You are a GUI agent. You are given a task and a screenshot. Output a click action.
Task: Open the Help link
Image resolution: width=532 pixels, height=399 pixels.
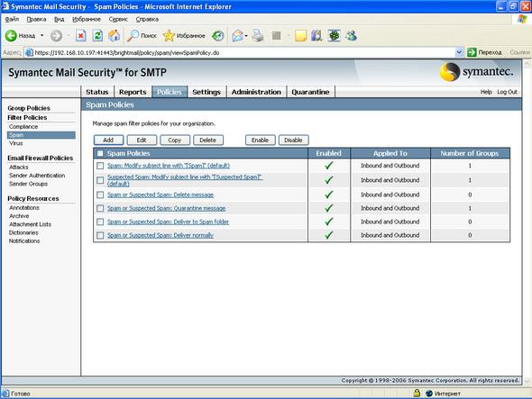tap(486, 92)
